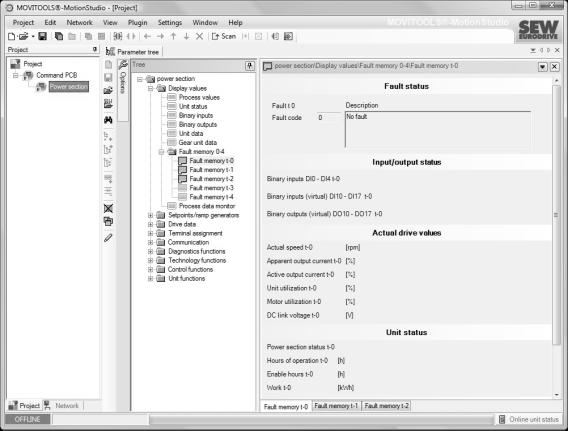The image size is (568, 431).
Task: Click the open file icon in vertical toolbar
Action: (x=108, y=90)
